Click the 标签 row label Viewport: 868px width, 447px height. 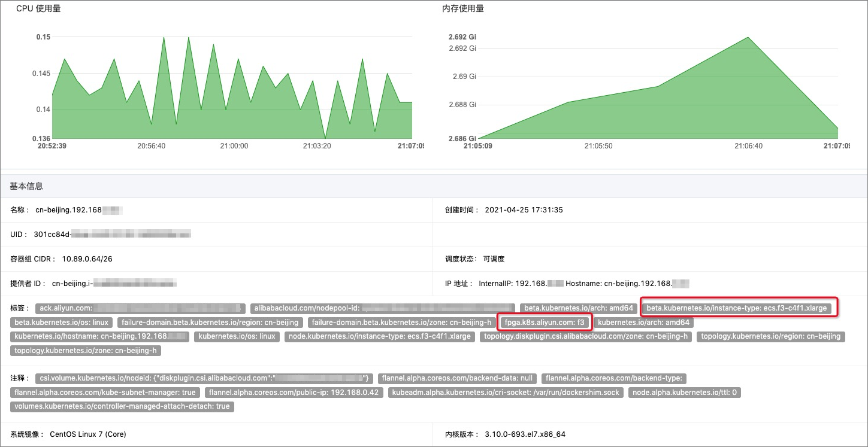(19, 308)
